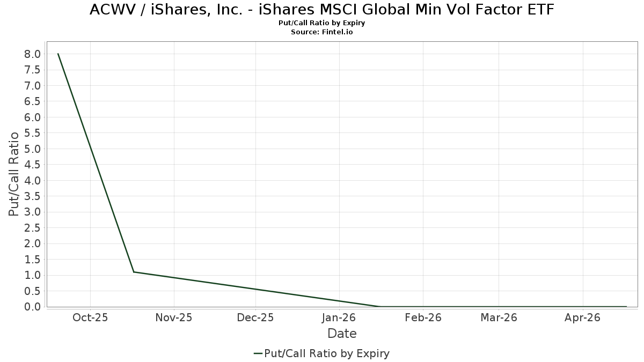Viewport: 644px width, 362px height.
Task: Select the Jan-26 x-axis label
Action: click(339, 317)
